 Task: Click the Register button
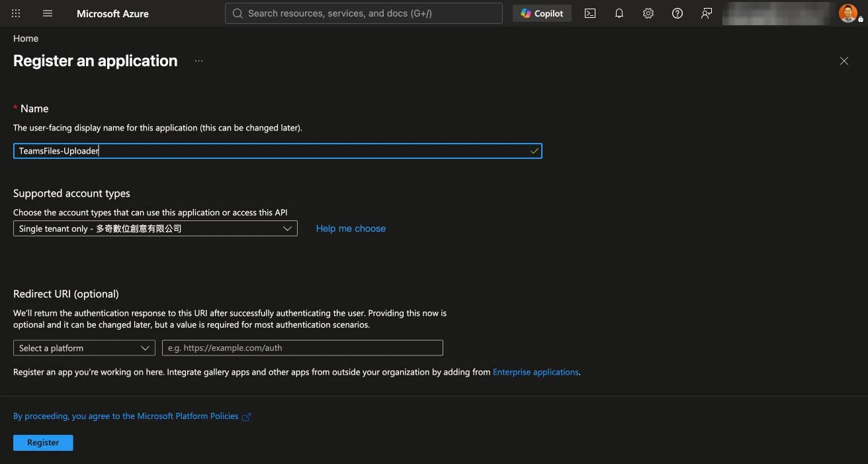click(x=43, y=443)
